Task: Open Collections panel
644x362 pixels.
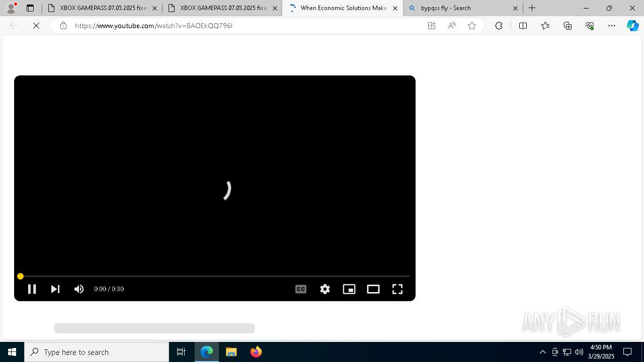Action: tap(568, 26)
